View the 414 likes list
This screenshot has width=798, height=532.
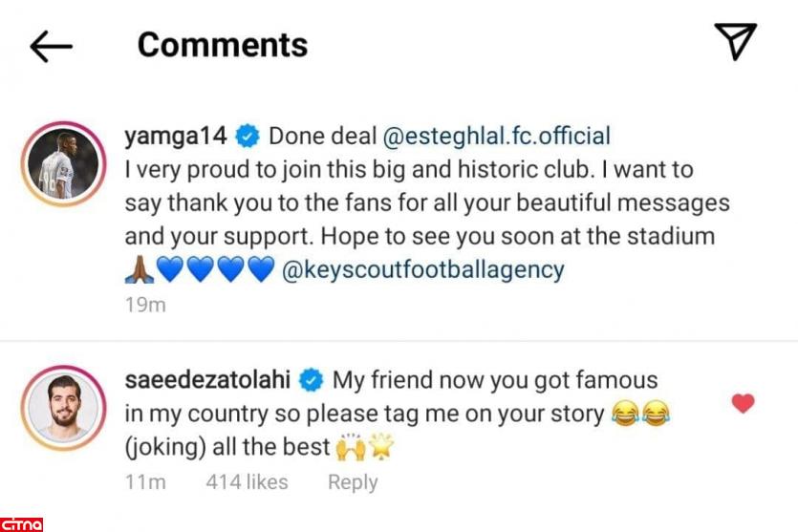click(x=247, y=482)
